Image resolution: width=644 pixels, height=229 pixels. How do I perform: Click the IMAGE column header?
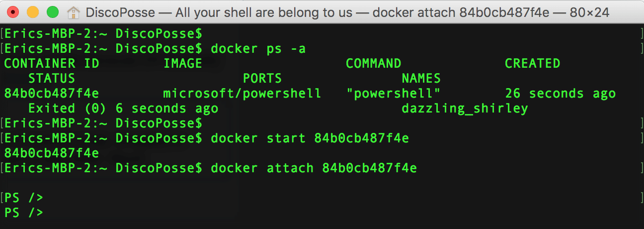coord(183,64)
